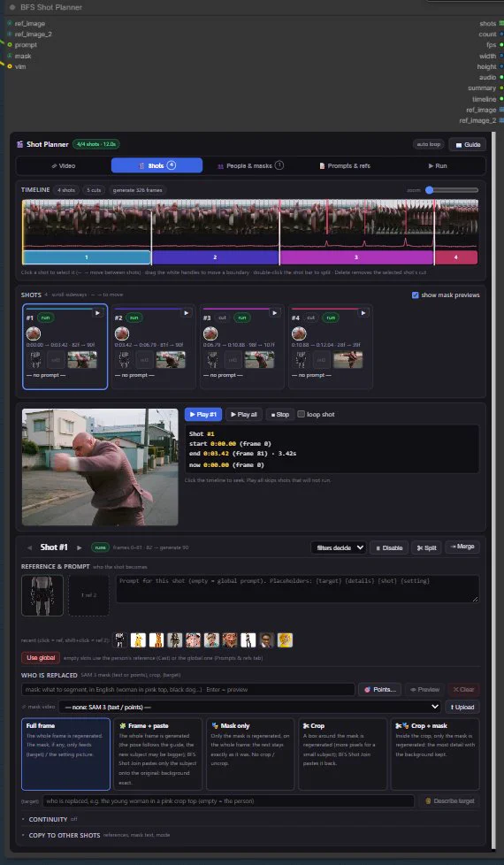Select the Full frame mode

point(65,754)
